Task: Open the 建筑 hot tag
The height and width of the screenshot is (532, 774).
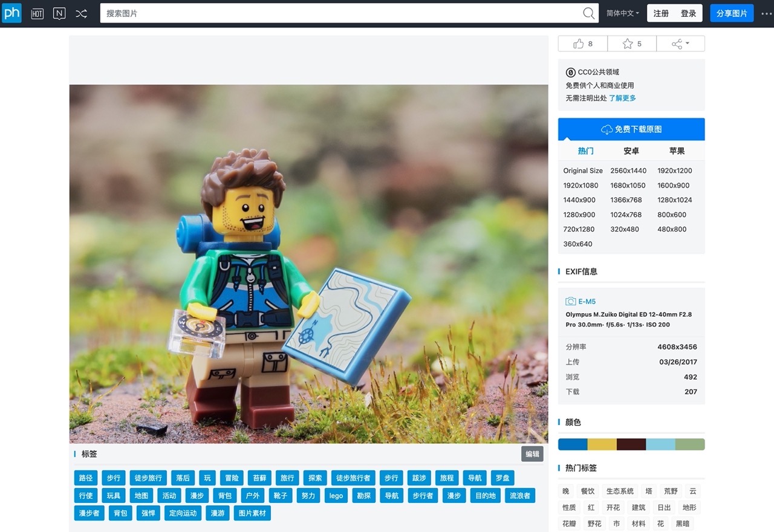Action: [639, 507]
